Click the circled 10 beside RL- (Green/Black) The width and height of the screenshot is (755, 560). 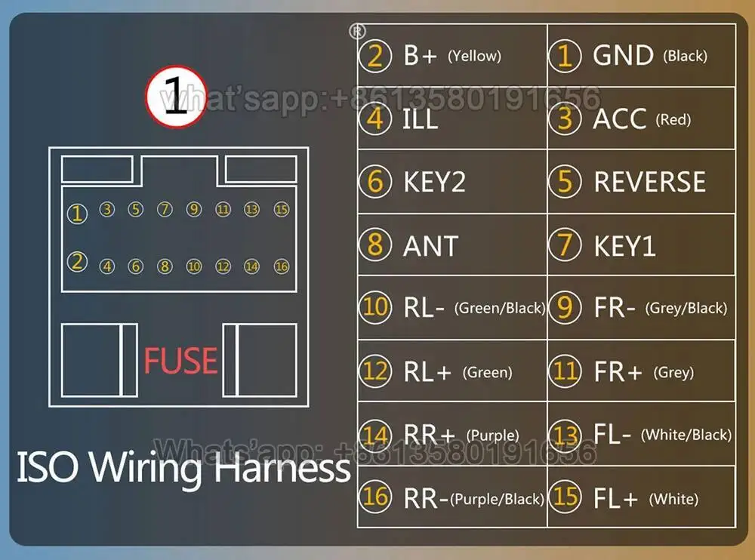(x=375, y=307)
